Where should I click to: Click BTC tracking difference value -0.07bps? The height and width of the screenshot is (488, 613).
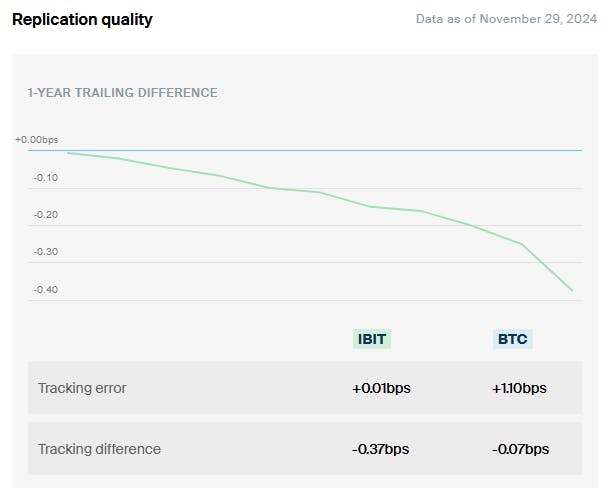[519, 449]
